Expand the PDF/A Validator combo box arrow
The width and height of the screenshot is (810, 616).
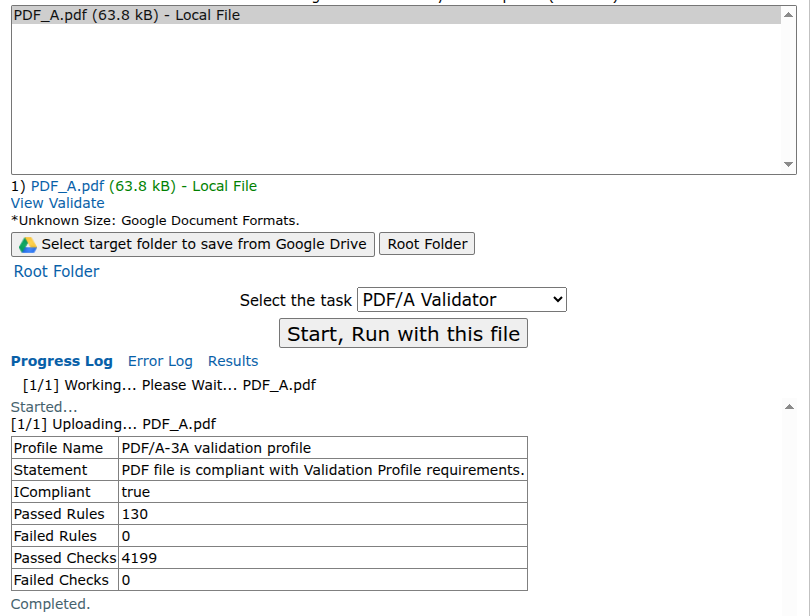click(556, 299)
